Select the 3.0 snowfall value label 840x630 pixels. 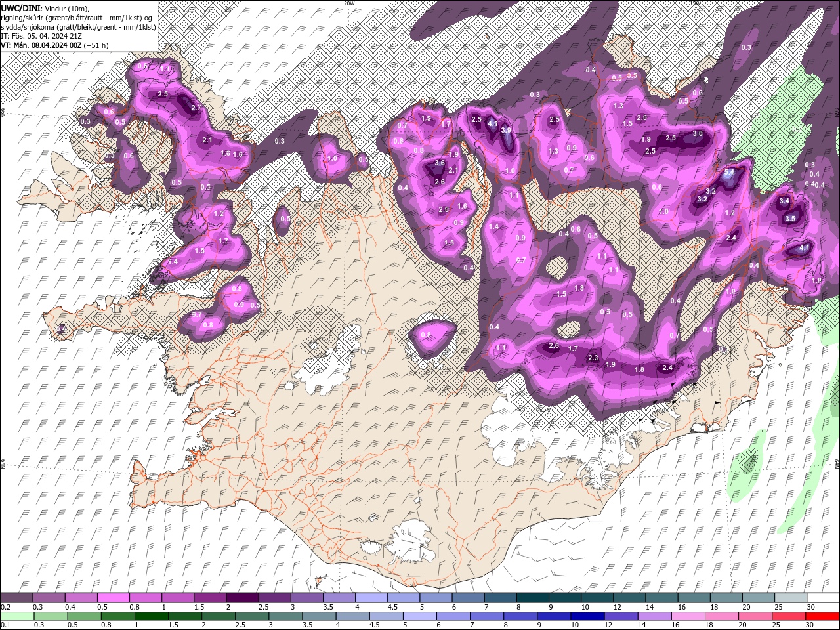click(698, 133)
